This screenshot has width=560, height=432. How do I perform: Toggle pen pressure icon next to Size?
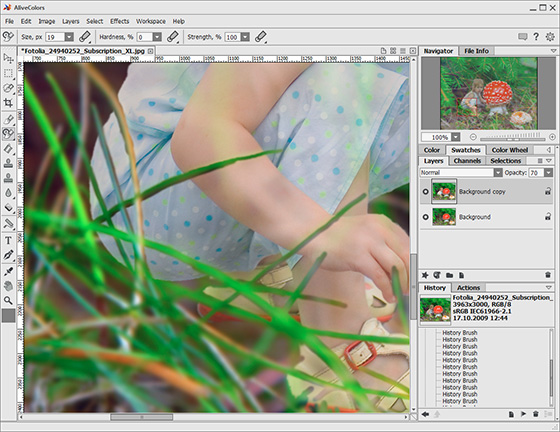click(x=85, y=37)
